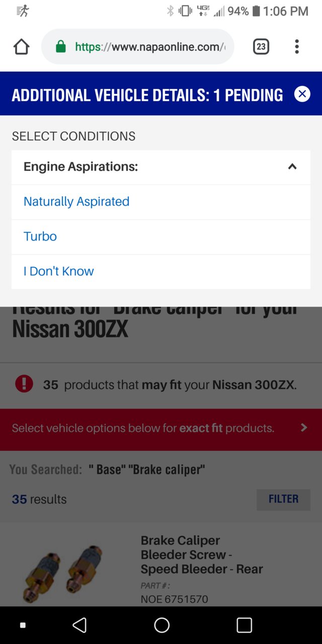The height and width of the screenshot is (644, 322).
Task: Click the Engine Aspirations header row
Action: (161, 167)
